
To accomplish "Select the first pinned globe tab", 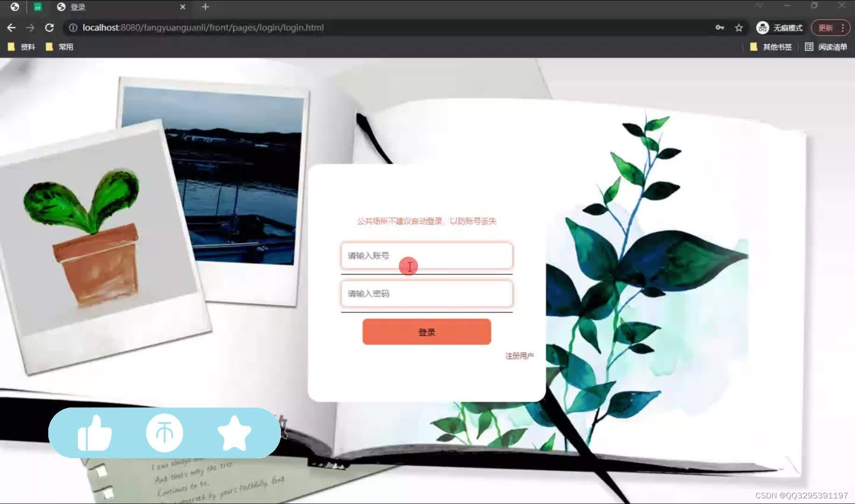I will click(x=15, y=7).
